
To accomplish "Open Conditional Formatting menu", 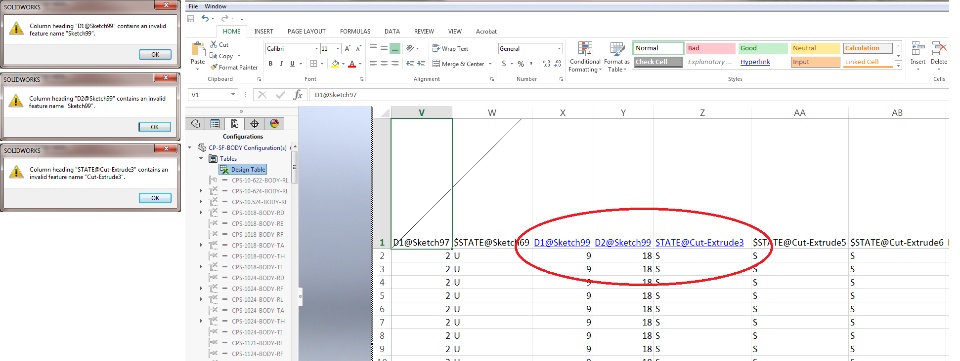I will (x=585, y=57).
